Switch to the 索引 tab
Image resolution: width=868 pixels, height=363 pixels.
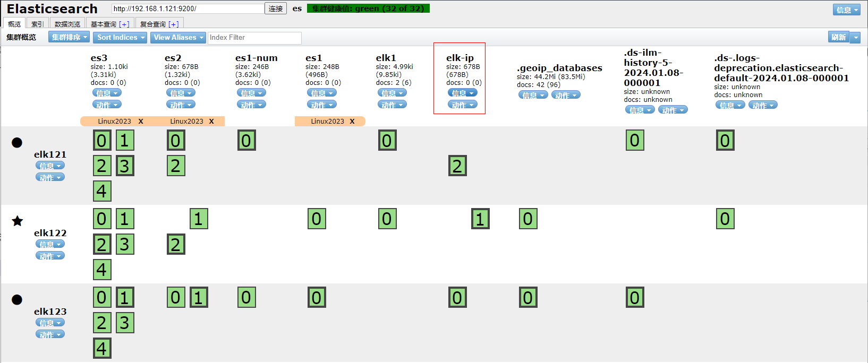pyautogui.click(x=37, y=24)
